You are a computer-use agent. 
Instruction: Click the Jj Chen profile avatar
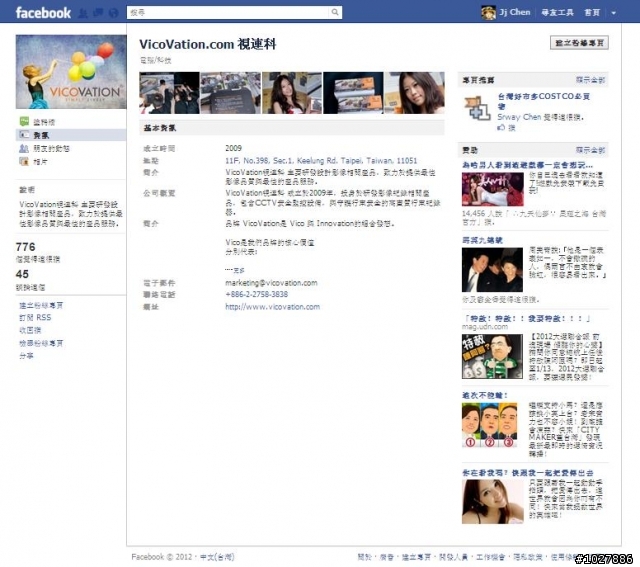[488, 13]
